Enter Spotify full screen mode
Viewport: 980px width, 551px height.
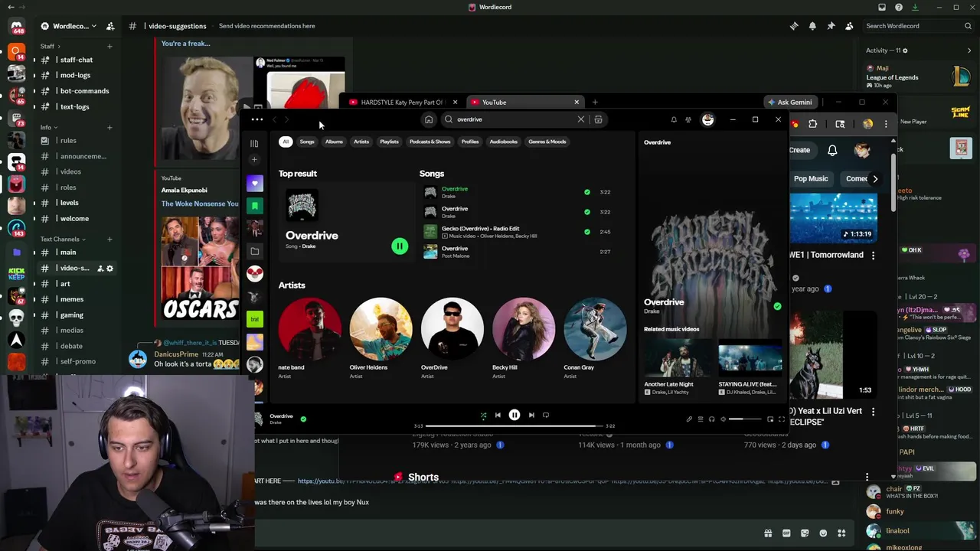781,419
